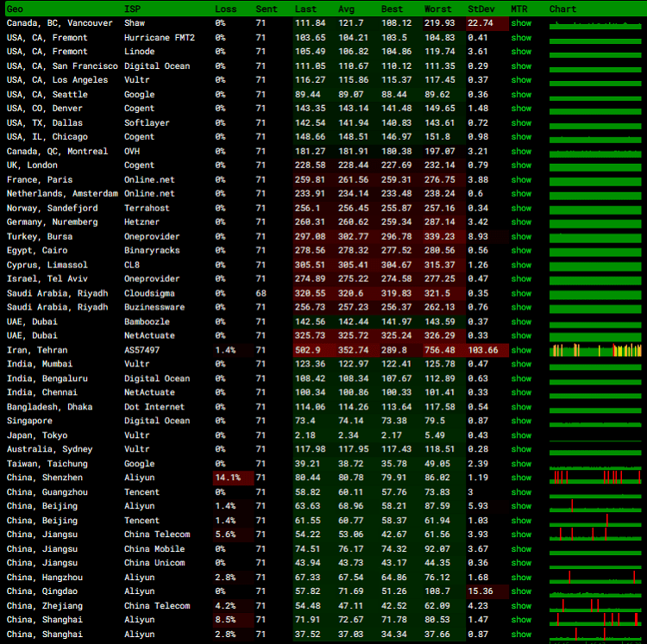This screenshot has height=644, width=647.
Task: Select the 'China Unicom' ISP cell
Action: click(154, 563)
